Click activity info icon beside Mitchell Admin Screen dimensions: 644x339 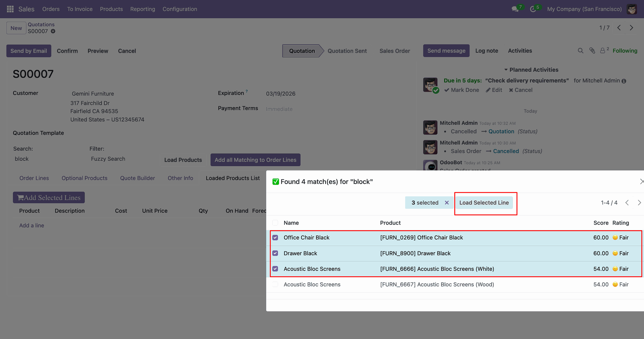coord(624,81)
